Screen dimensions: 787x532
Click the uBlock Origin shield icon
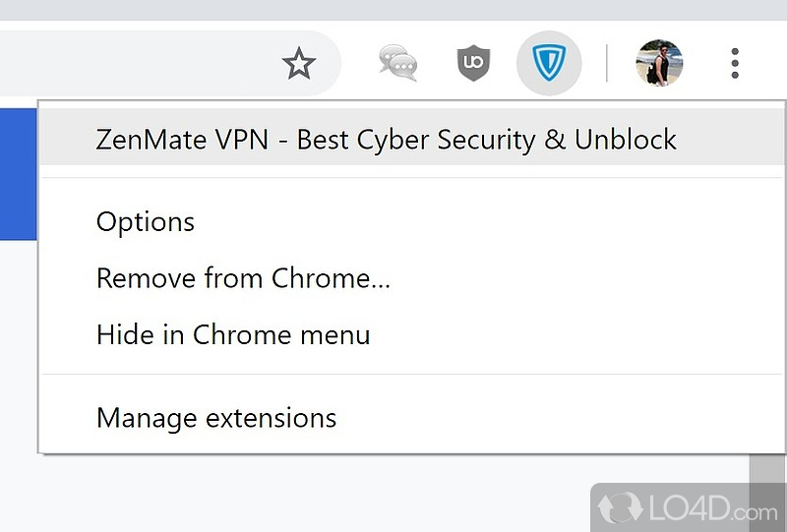473,64
